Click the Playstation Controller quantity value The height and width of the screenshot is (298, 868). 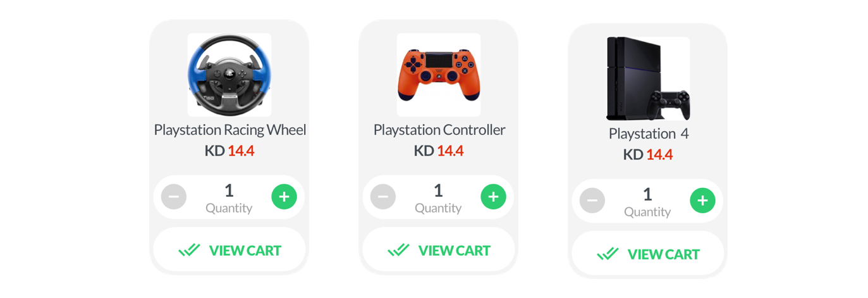[x=438, y=190]
